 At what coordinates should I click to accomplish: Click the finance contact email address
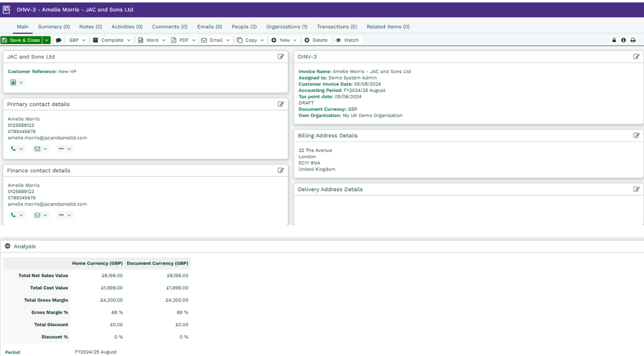click(48, 204)
